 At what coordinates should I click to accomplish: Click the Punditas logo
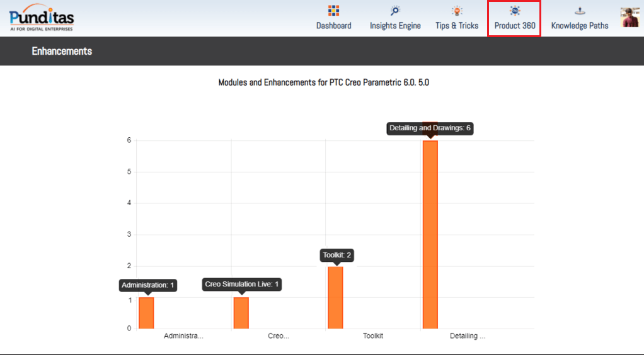42,18
